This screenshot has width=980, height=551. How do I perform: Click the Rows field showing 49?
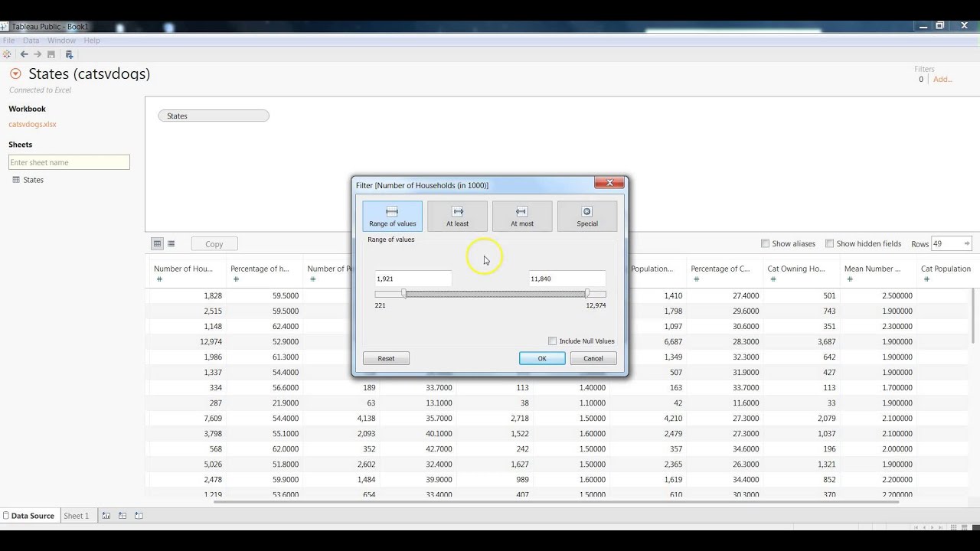(x=946, y=243)
